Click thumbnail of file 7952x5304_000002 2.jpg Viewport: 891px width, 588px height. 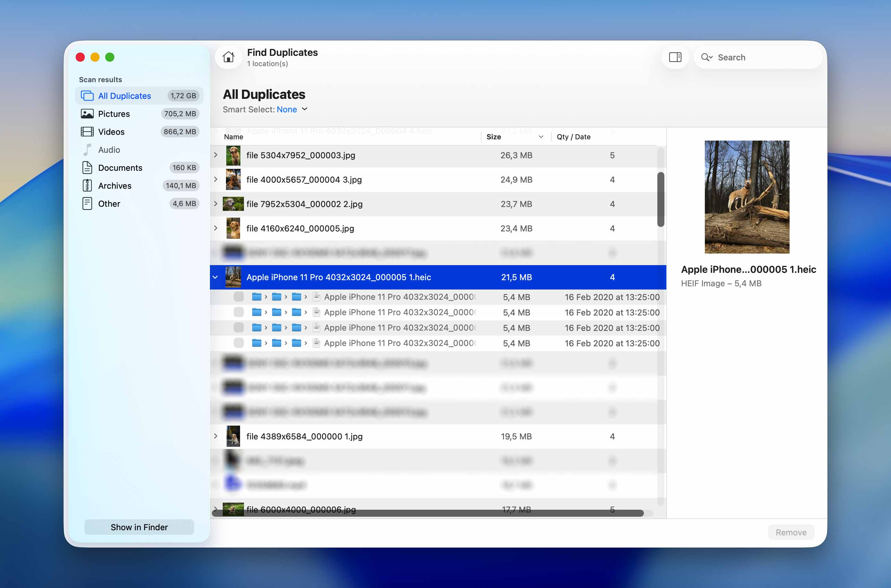pos(233,203)
